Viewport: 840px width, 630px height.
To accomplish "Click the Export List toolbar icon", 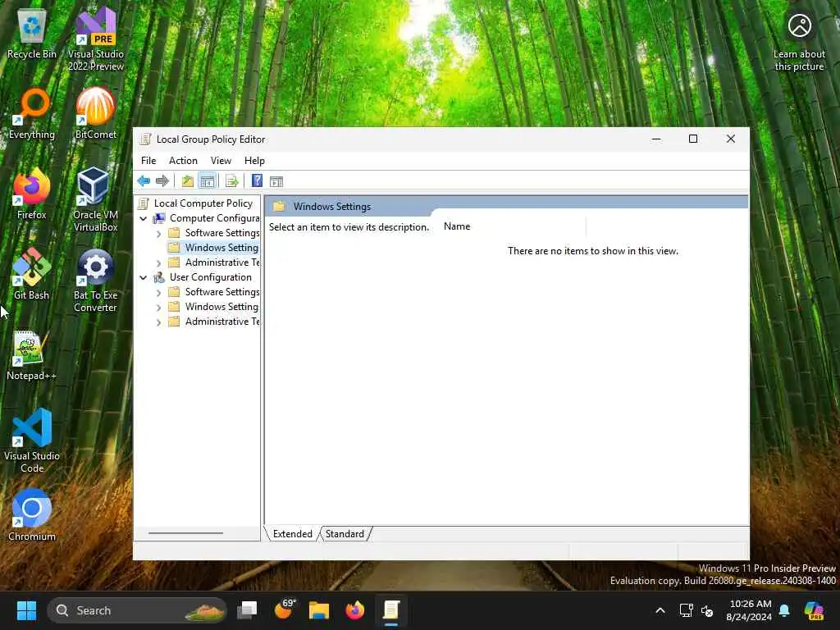I will coord(232,181).
